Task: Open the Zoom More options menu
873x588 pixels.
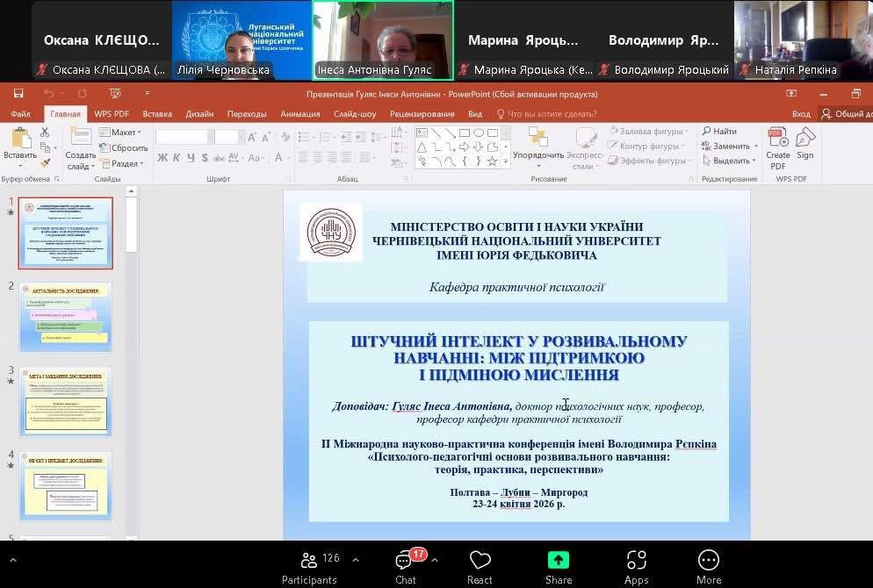Action: (x=709, y=568)
